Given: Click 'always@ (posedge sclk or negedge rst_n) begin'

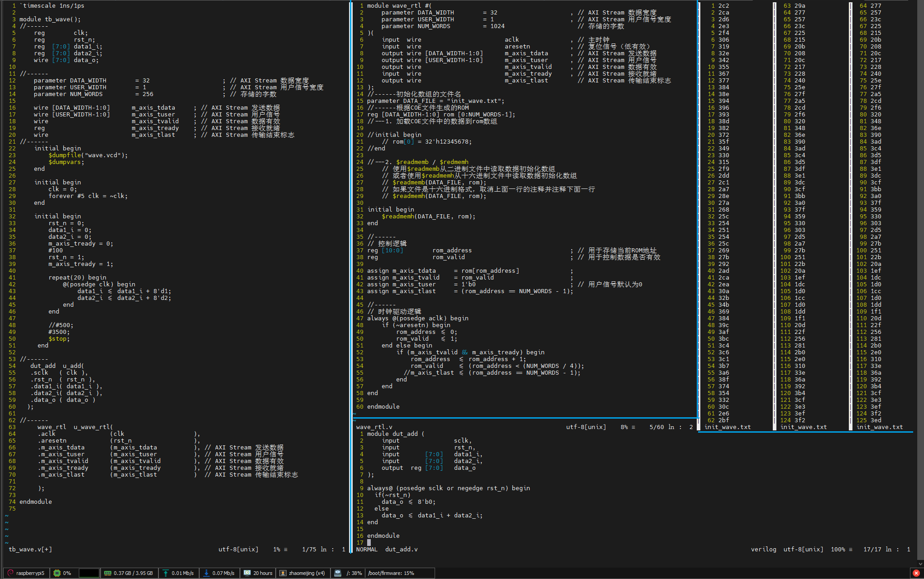Looking at the screenshot, I should pyautogui.click(x=449, y=488).
